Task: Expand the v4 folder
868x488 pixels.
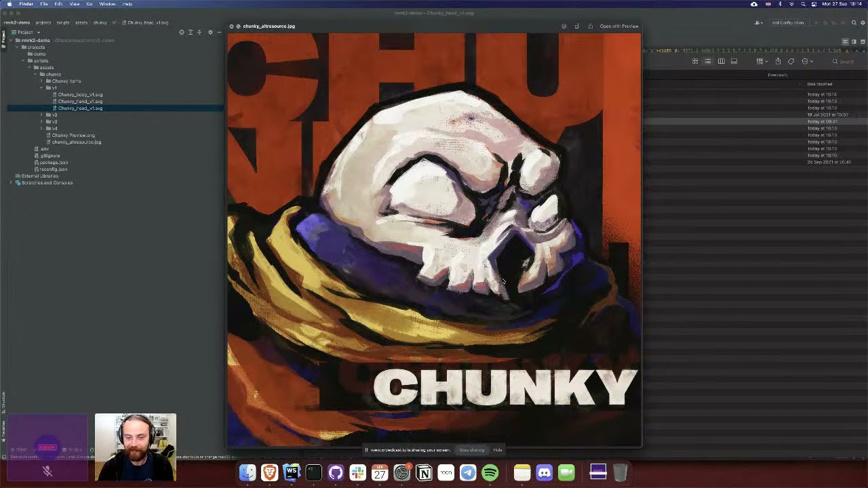Action: click(x=41, y=128)
